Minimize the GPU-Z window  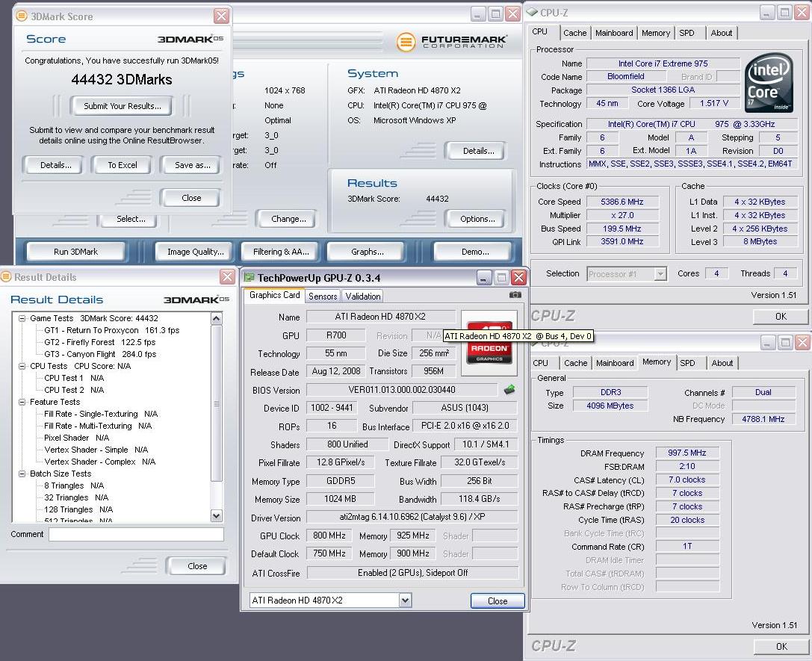tap(483, 277)
